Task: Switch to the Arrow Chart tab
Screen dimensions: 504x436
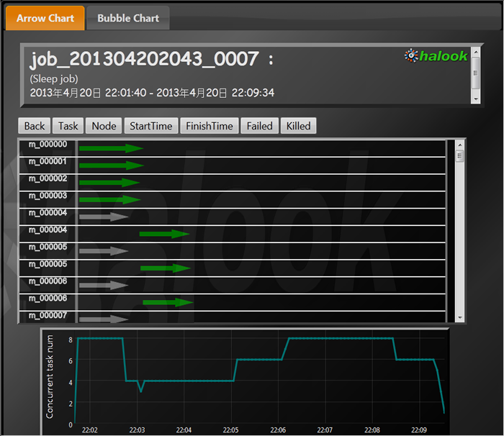Action: click(45, 18)
